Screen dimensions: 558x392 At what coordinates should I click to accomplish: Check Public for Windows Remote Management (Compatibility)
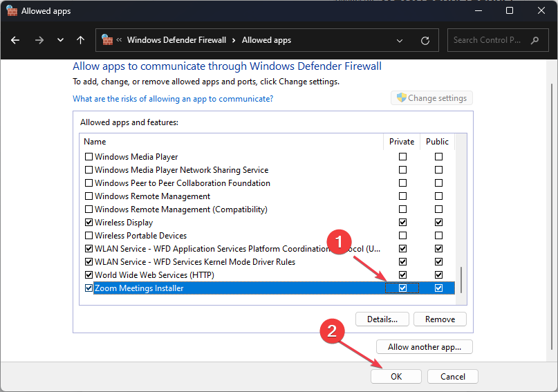438,209
